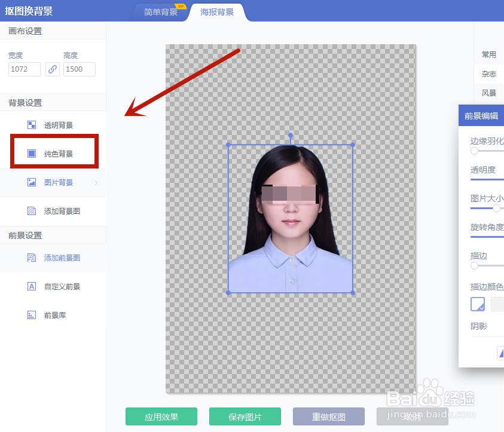Select the 纯色背景 solid color background icon
504x432 pixels.
click(x=32, y=152)
